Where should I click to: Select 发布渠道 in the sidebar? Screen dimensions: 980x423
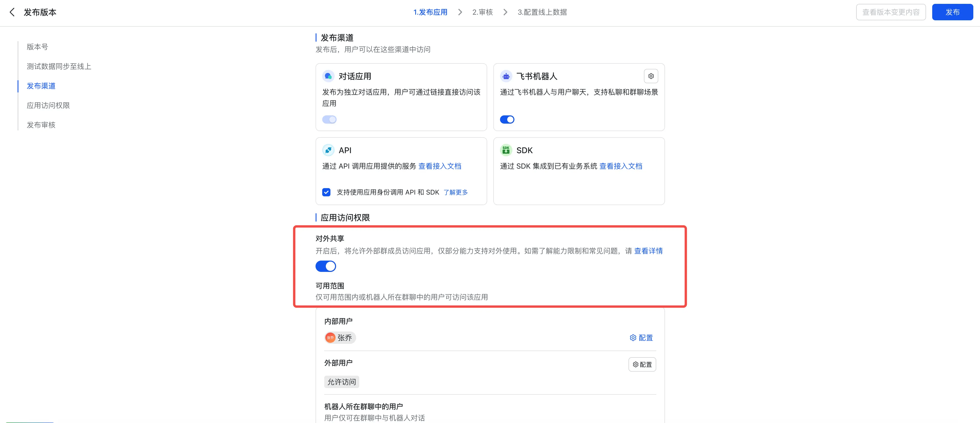click(x=41, y=86)
